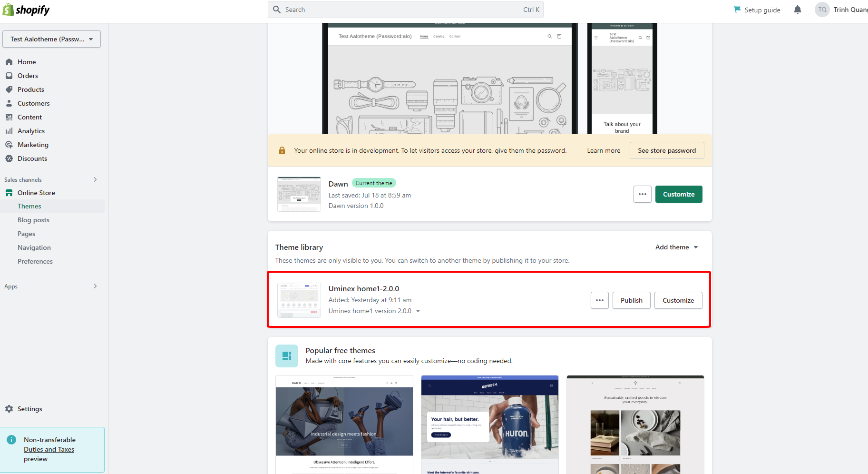Open Marketing in the sidebar
The image size is (868, 474).
pyautogui.click(x=33, y=145)
